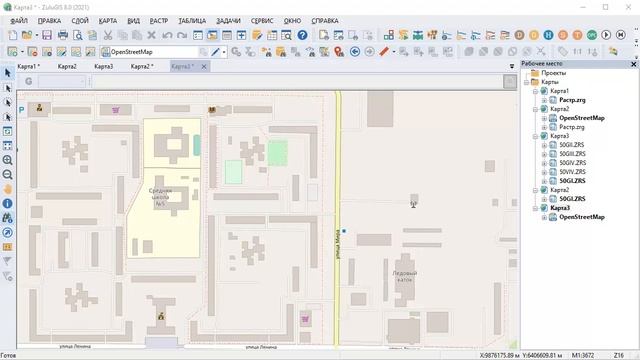Collapse the Карта1 node in workspace tree

pyautogui.click(x=535, y=91)
